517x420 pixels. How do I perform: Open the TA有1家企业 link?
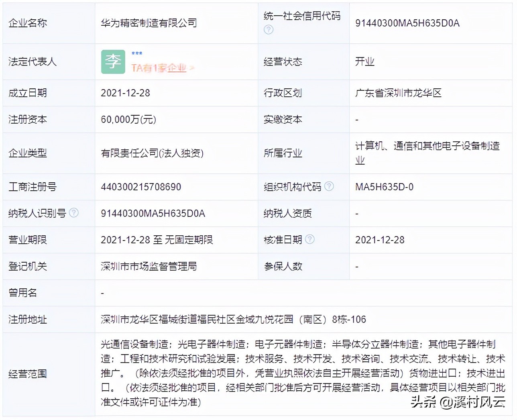click(x=160, y=68)
